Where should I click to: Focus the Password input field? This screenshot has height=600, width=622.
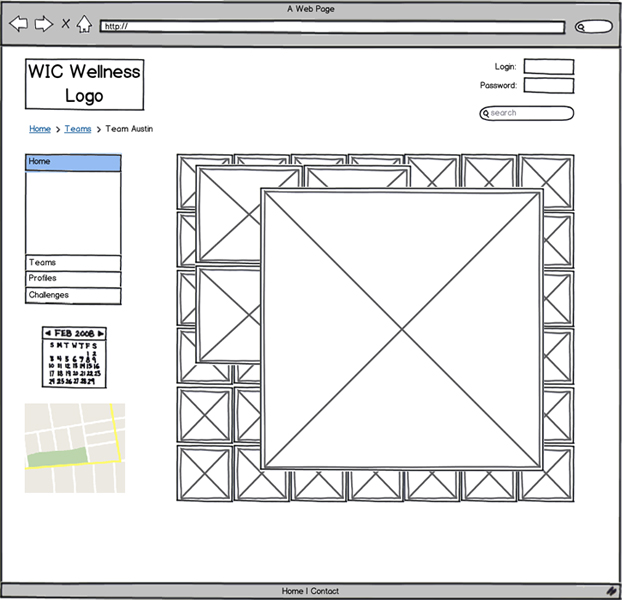[x=548, y=86]
